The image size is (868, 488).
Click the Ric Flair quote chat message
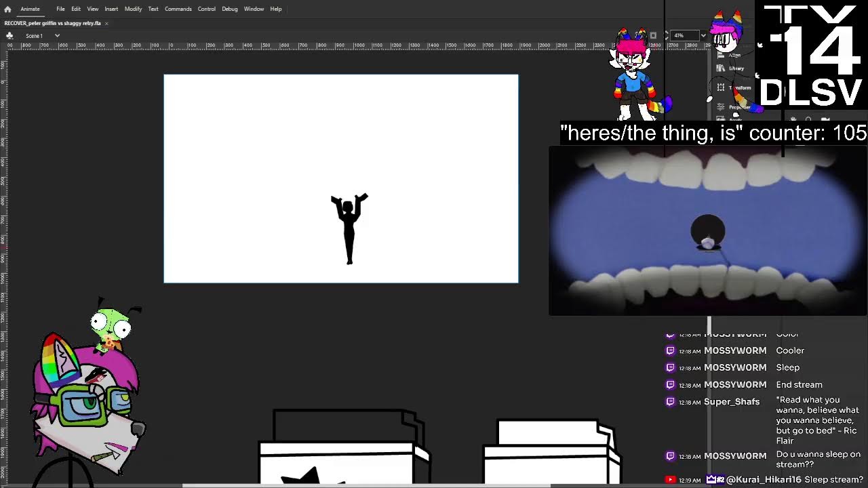click(818, 420)
